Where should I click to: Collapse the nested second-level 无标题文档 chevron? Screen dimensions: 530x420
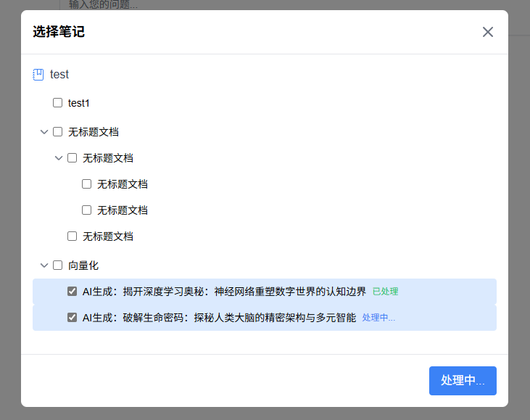tap(59, 158)
